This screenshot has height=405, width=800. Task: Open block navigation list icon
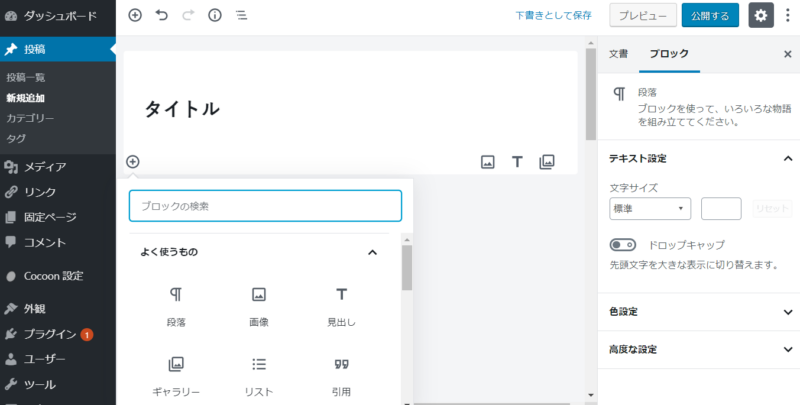point(241,15)
